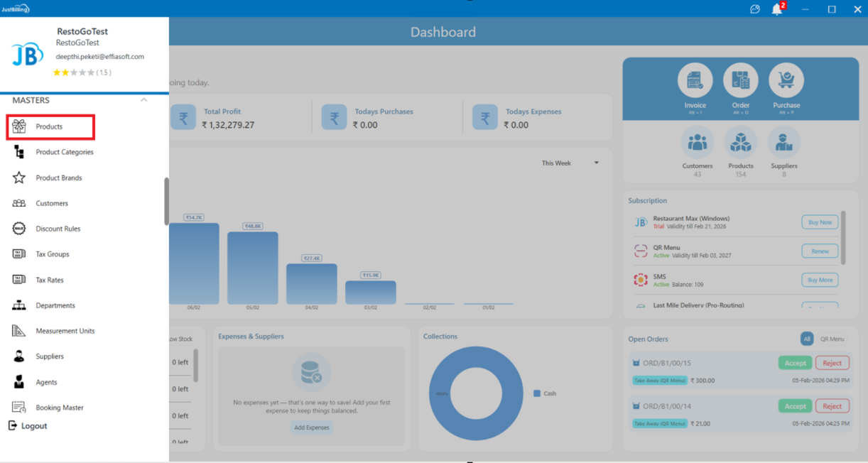The width and height of the screenshot is (868, 463).
Task: Switch Open Orders filter to QR Menu
Action: point(832,339)
